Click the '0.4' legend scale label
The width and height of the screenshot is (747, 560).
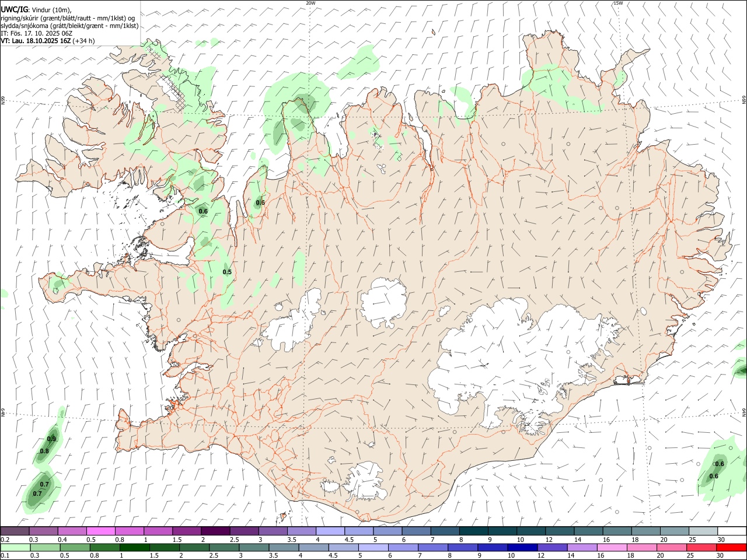[62, 540]
